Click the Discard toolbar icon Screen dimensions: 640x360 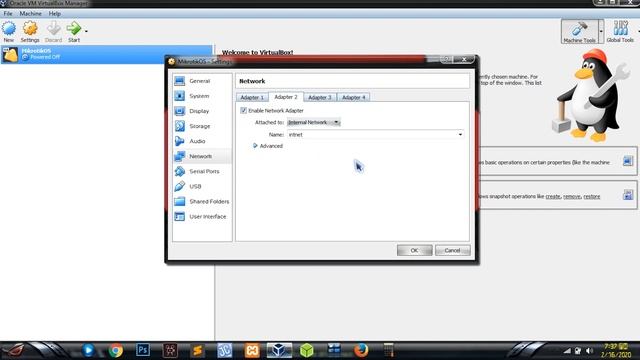pos(53,31)
